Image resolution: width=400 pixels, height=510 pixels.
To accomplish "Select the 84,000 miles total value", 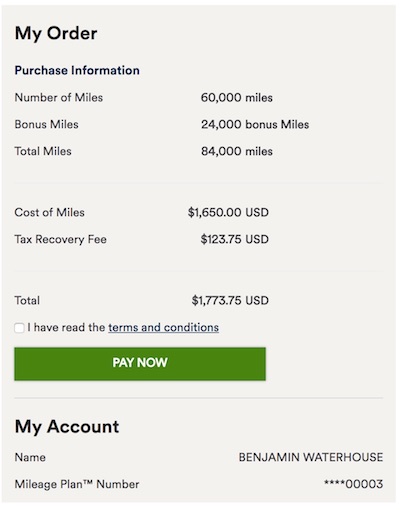I will (x=237, y=151).
